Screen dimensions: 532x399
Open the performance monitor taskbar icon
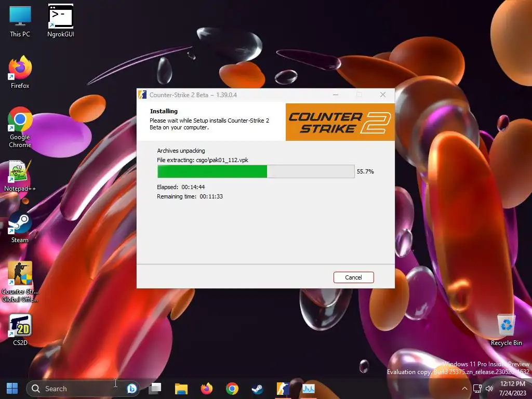[x=309, y=389]
